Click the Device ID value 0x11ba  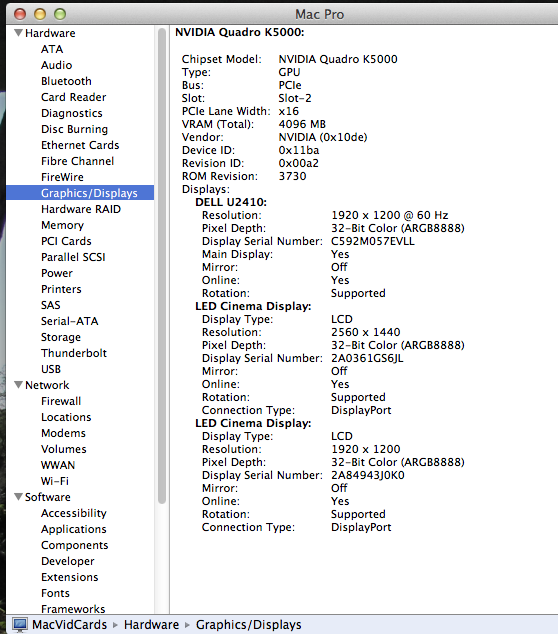pos(299,150)
